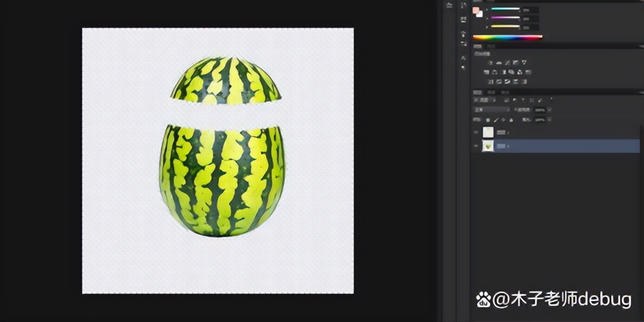644x322 pixels.
Task: Filter layers by type layers
Action: (x=523, y=100)
